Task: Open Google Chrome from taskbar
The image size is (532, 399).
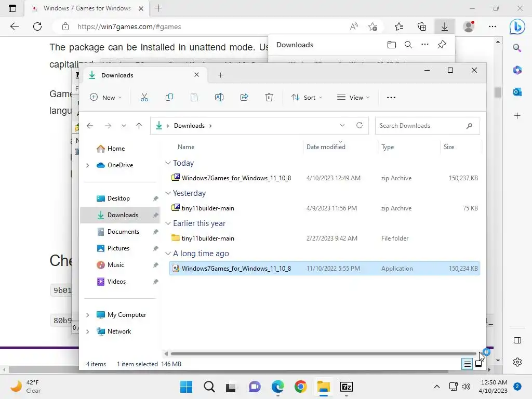Action: pos(301,387)
